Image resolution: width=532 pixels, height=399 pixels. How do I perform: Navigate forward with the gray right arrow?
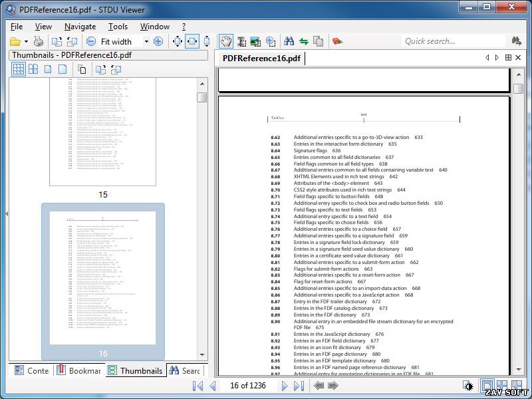pos(333,386)
